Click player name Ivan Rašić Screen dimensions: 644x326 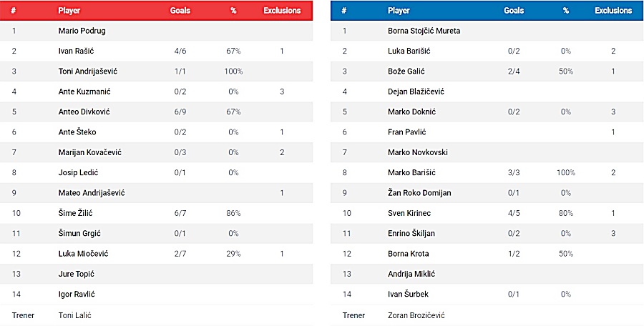pyautogui.click(x=75, y=51)
